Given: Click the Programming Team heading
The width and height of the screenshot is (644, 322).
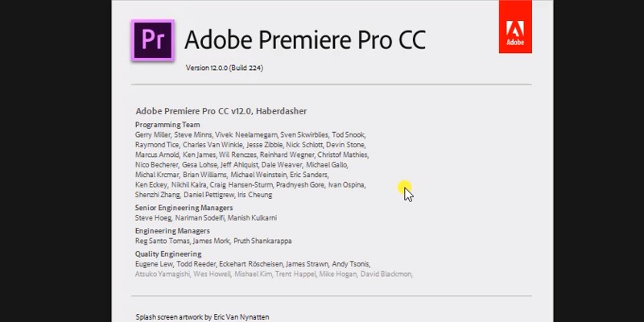Looking at the screenshot, I should pos(167,125).
